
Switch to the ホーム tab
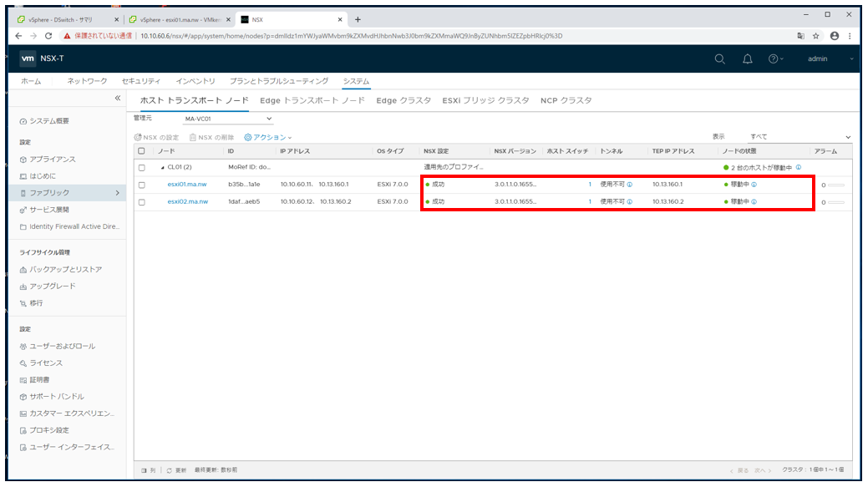31,81
